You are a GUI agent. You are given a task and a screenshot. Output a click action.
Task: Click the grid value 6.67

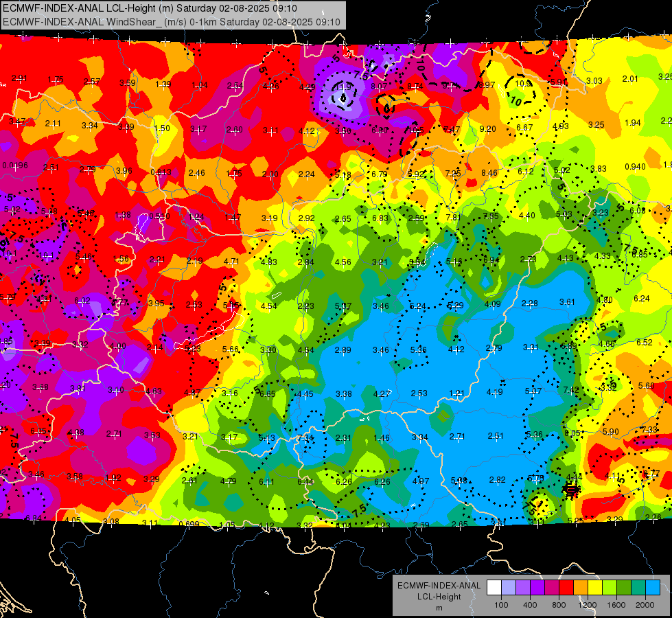524,127
